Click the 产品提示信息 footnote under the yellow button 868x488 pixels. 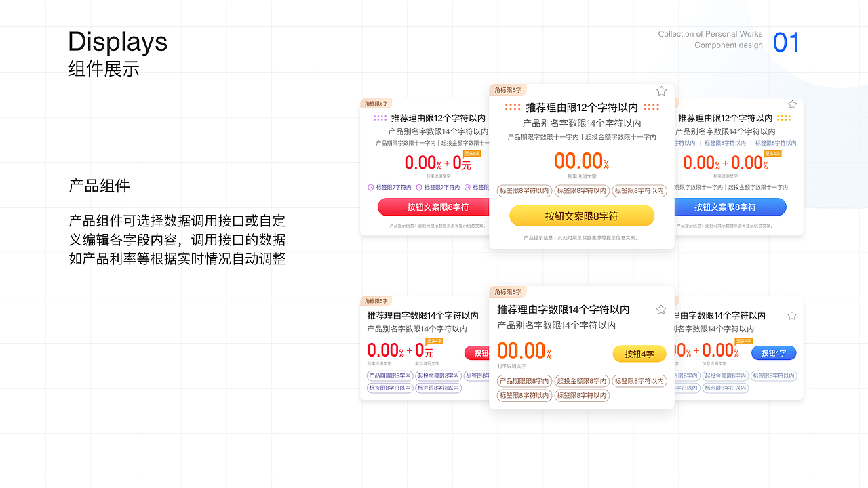pyautogui.click(x=582, y=238)
